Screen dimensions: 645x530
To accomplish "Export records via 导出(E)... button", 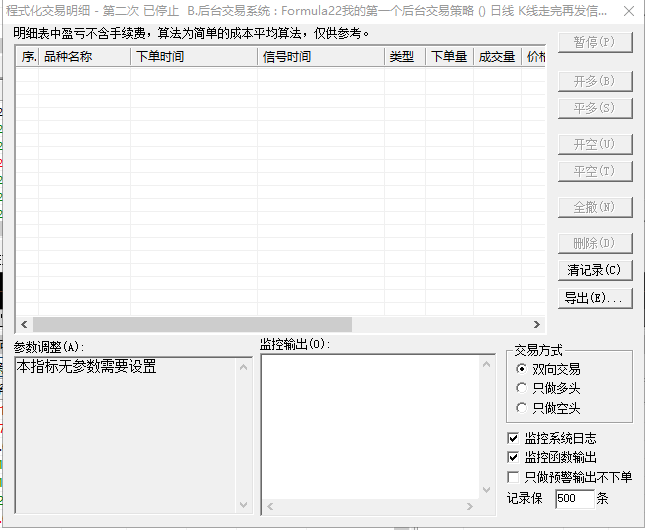I will coord(595,298).
